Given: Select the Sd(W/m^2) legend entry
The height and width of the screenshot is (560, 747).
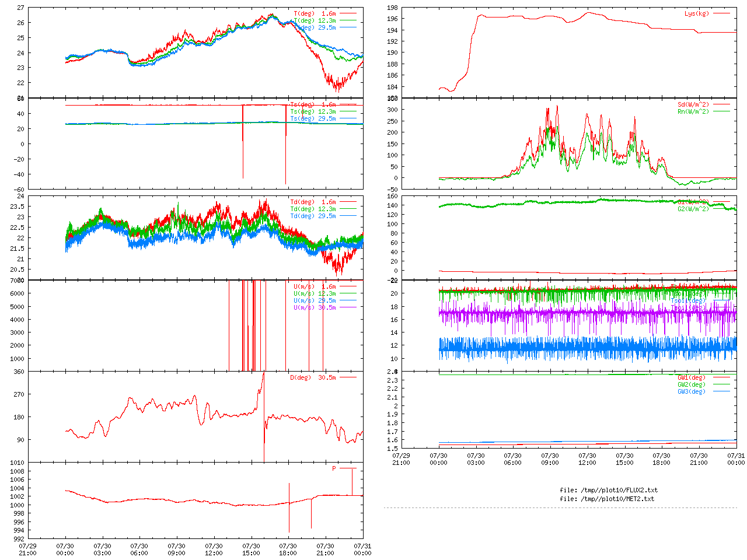Looking at the screenshot, I should (693, 105).
